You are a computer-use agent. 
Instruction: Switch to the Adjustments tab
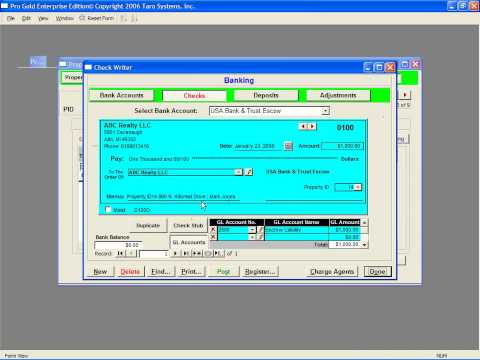[338, 95]
